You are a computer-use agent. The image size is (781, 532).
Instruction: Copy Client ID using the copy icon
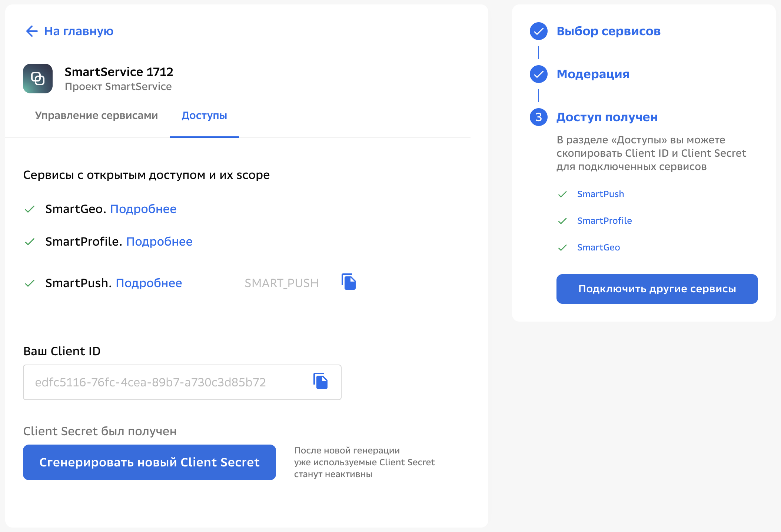320,381
